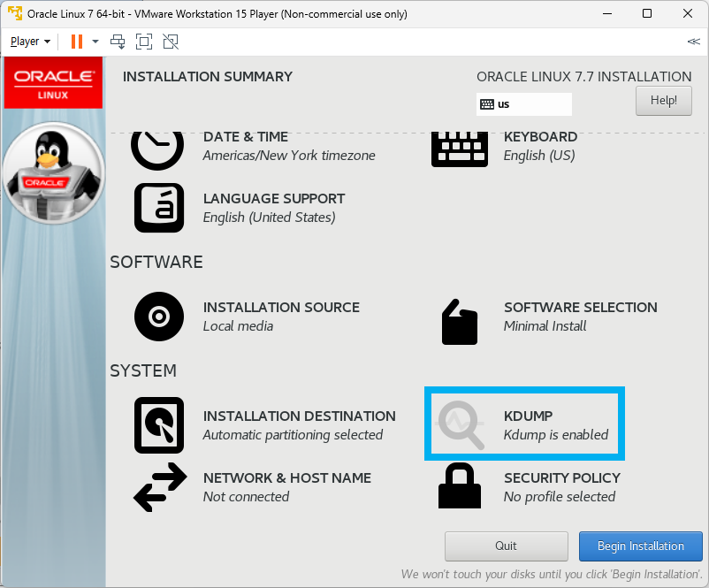
Task: Click Not connected status text
Action: [x=246, y=497]
